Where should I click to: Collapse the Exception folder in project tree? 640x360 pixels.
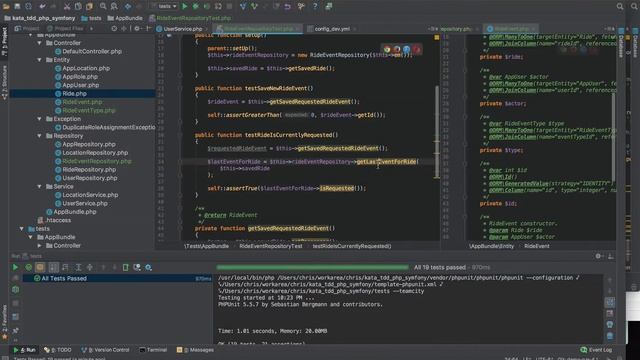pyautogui.click(x=40, y=119)
